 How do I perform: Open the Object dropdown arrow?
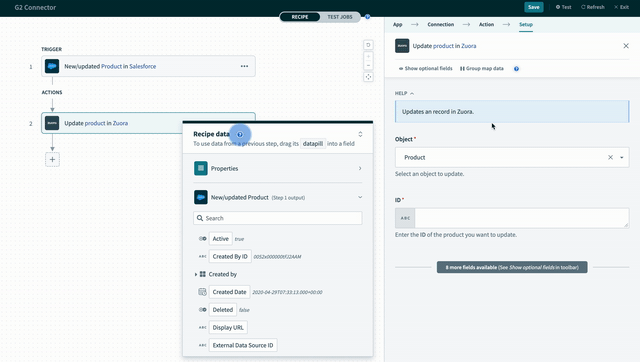tap(622, 158)
